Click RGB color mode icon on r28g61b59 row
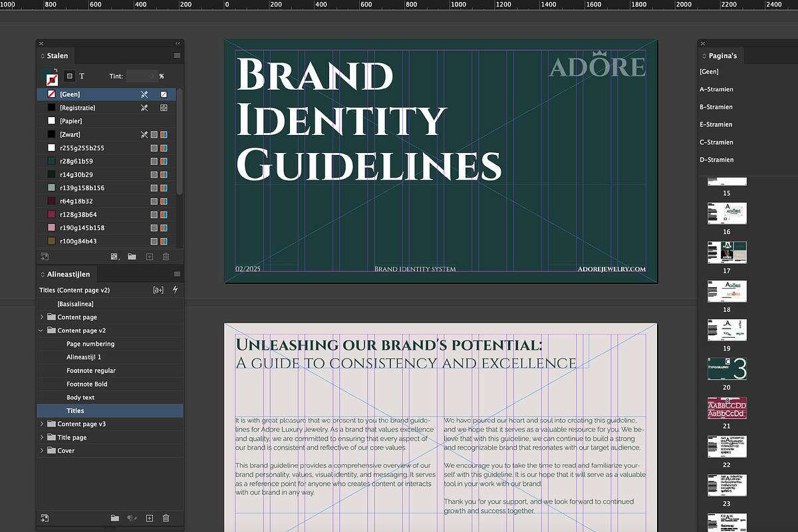 click(x=164, y=161)
